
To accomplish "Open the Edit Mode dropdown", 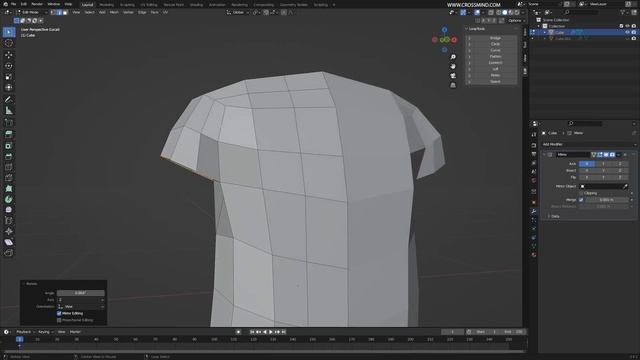I will tap(32, 12).
